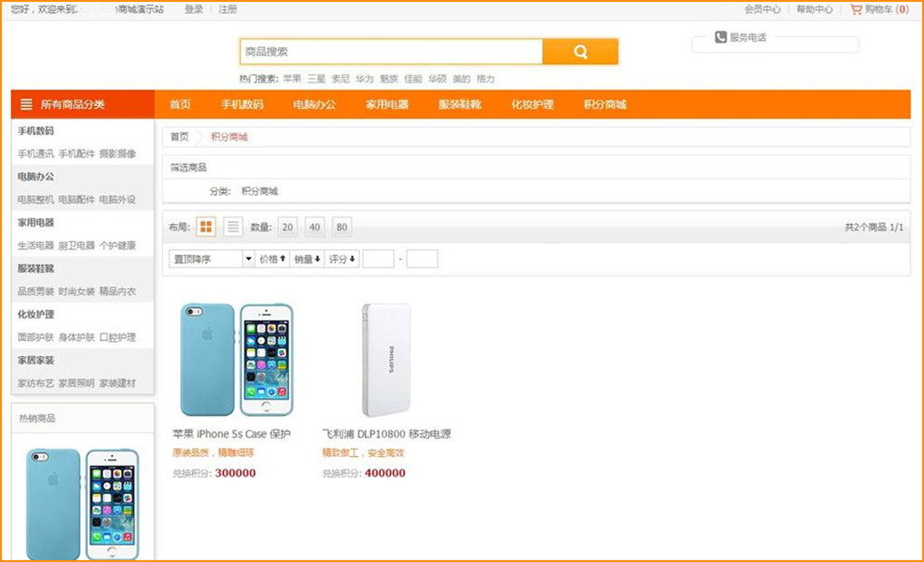Click 积分商城 in the breadcrumb
924x562 pixels.
click(229, 137)
